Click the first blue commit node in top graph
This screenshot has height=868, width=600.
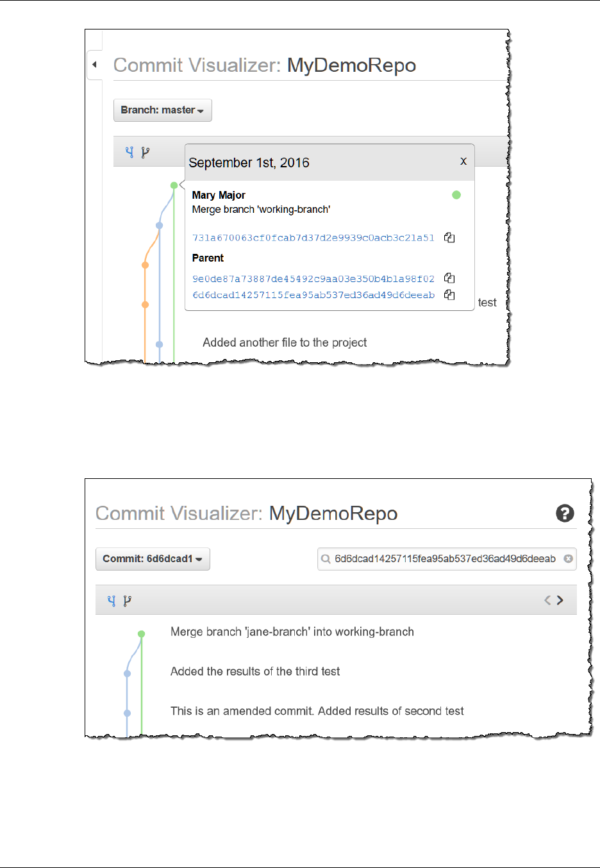(160, 225)
